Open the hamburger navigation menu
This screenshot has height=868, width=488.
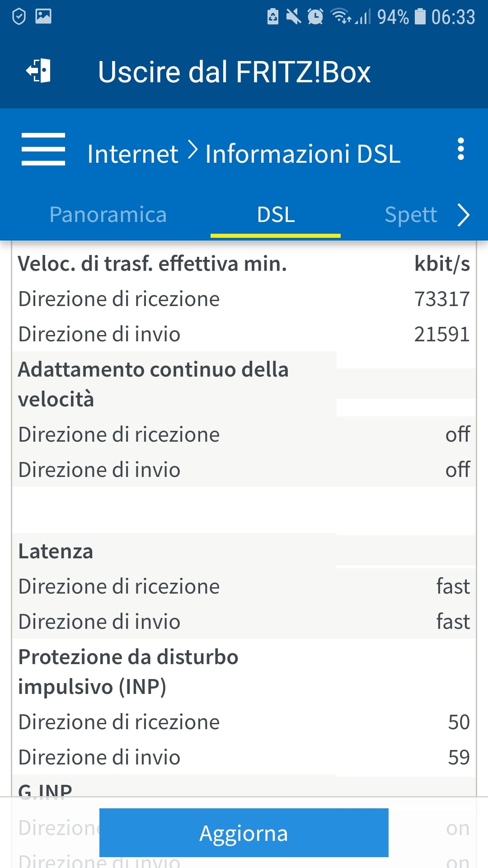coord(43,149)
